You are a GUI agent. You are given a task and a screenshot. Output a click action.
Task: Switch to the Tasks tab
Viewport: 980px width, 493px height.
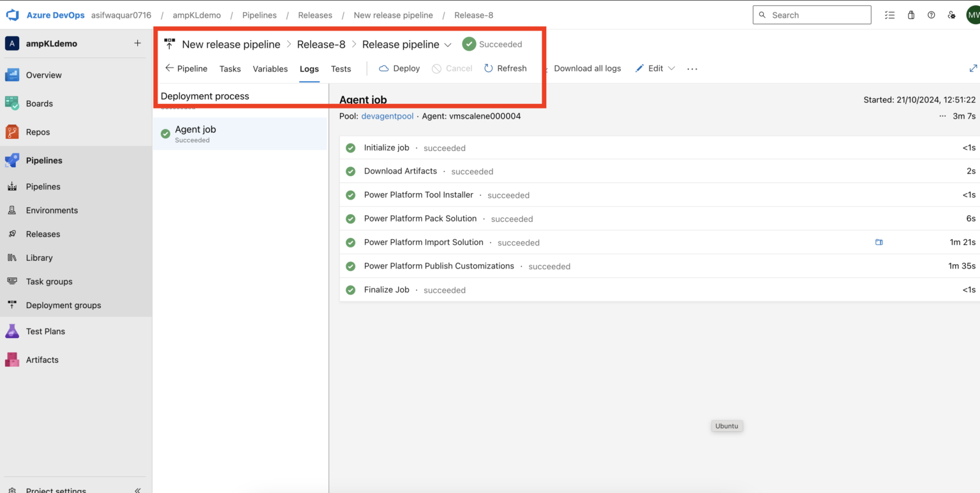(x=230, y=69)
